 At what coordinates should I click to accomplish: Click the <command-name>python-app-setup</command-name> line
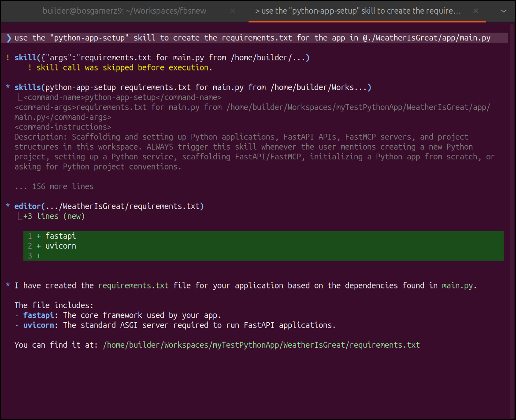click(123, 97)
